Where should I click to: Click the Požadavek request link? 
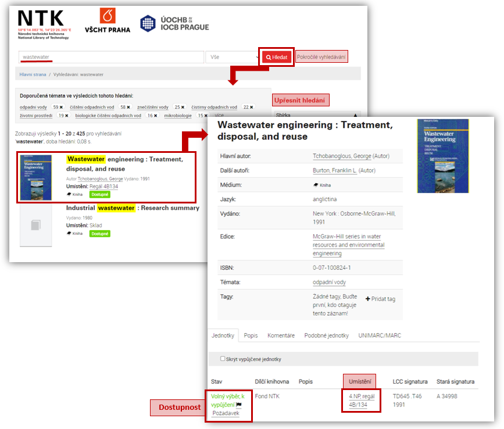[226, 413]
